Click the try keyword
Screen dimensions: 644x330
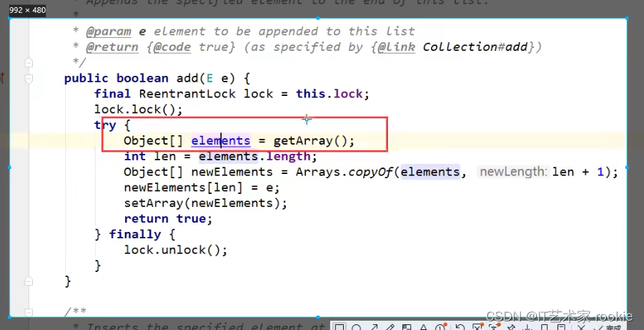tap(105, 125)
